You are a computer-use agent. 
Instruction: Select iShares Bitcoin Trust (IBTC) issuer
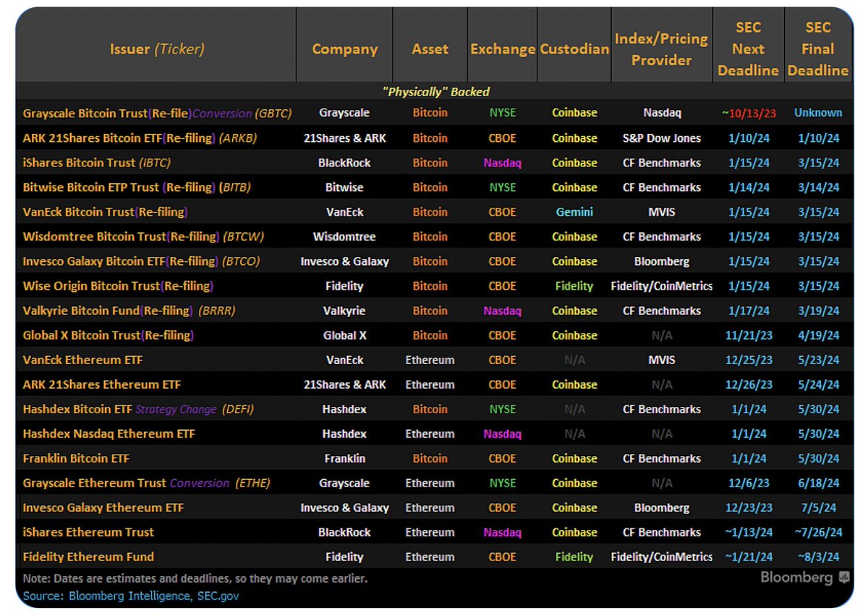click(97, 162)
